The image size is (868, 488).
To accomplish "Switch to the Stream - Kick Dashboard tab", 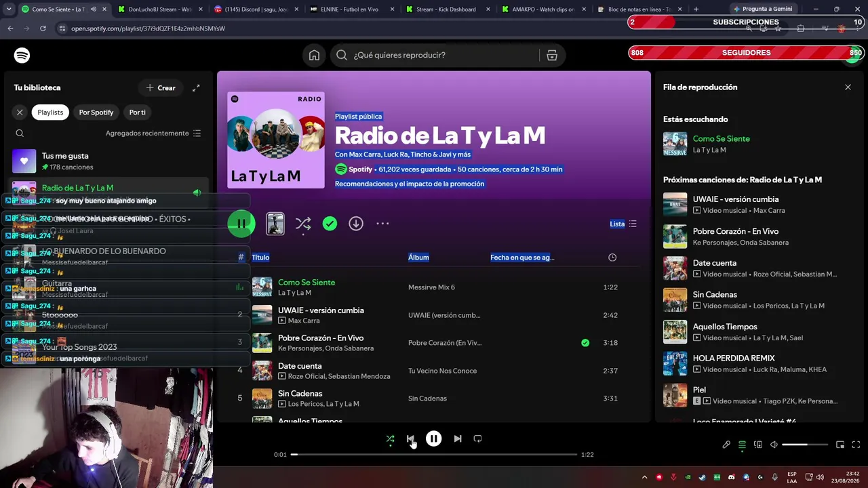I will click(x=448, y=9).
